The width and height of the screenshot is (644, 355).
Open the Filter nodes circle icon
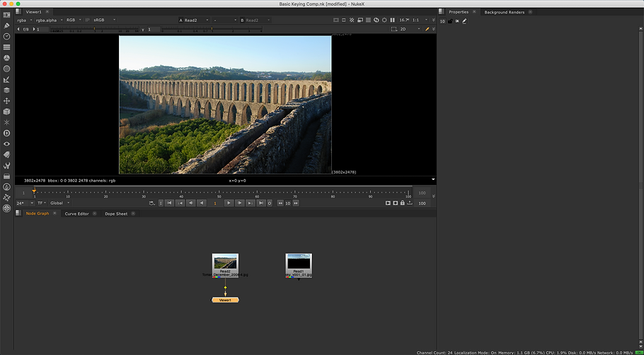(x=6, y=69)
